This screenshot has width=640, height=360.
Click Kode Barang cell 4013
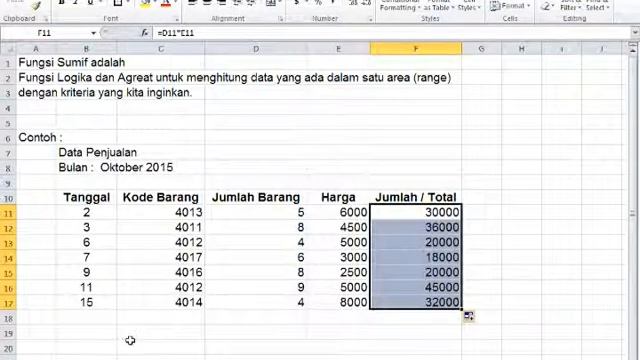[160, 213]
